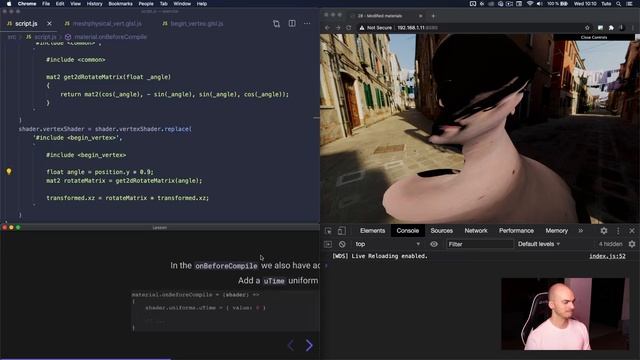Click the Wi-Fi icon in menu bar
The height and width of the screenshot is (360, 640).
(530, 4)
